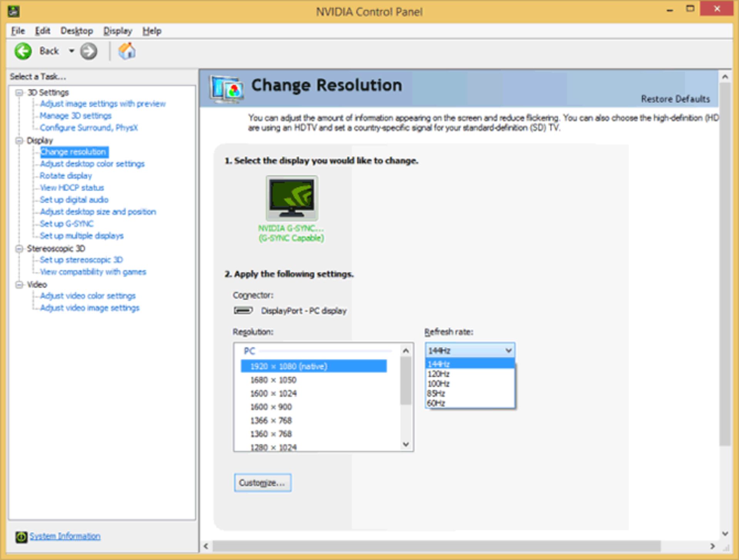The image size is (739, 560).
Task: Click the Forward navigation arrow icon
Action: point(89,51)
